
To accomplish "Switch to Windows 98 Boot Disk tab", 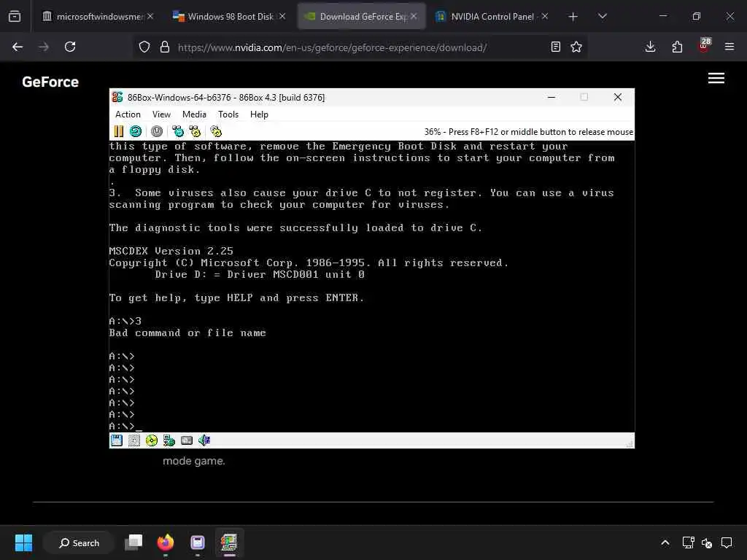I will pyautogui.click(x=229, y=16).
